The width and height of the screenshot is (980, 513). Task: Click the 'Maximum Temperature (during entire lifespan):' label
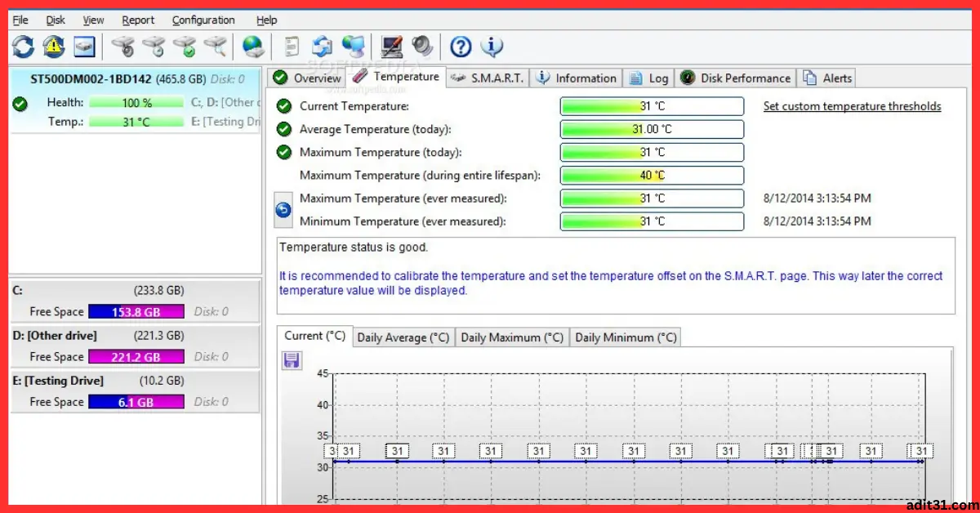coord(420,175)
